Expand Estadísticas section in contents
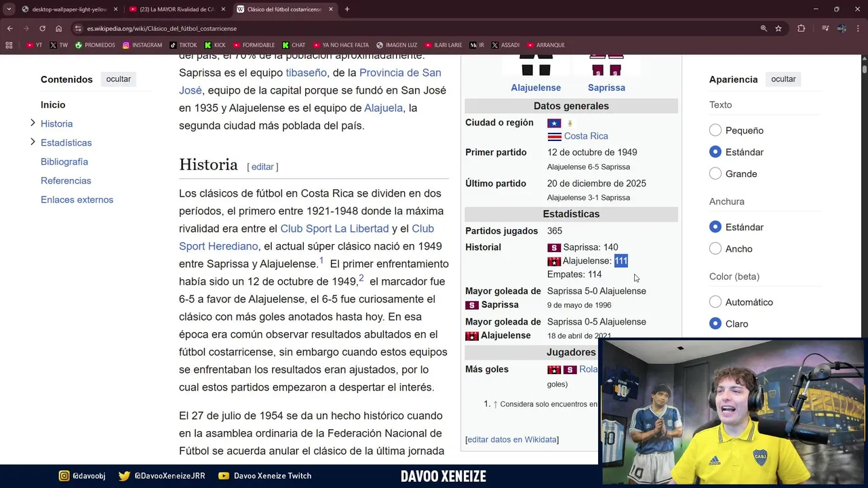868x488 pixels. [33, 142]
